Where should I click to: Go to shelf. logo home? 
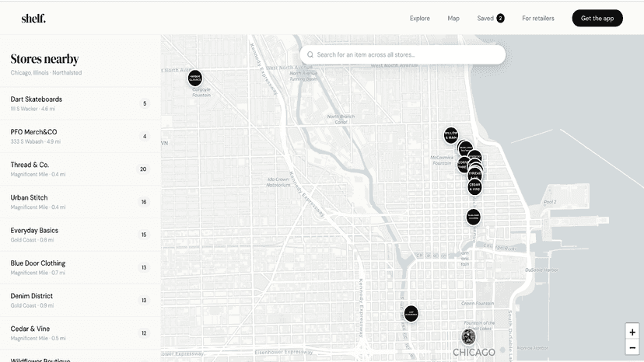[33, 19]
